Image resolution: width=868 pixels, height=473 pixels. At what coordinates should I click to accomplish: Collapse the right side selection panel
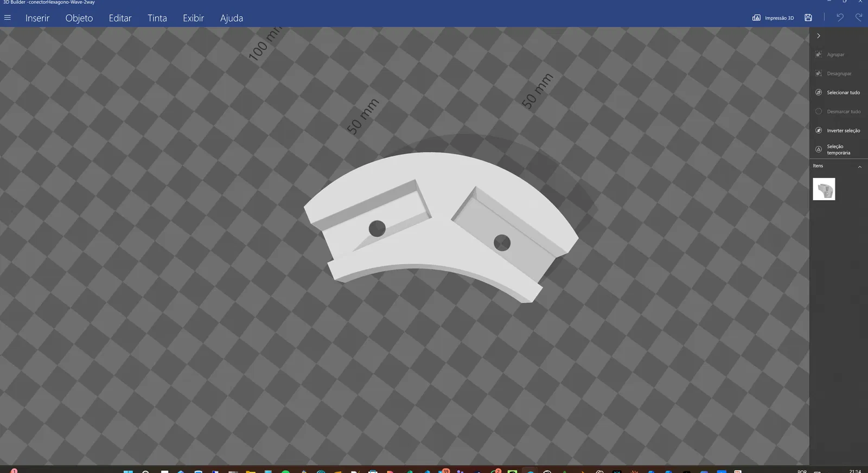(819, 36)
